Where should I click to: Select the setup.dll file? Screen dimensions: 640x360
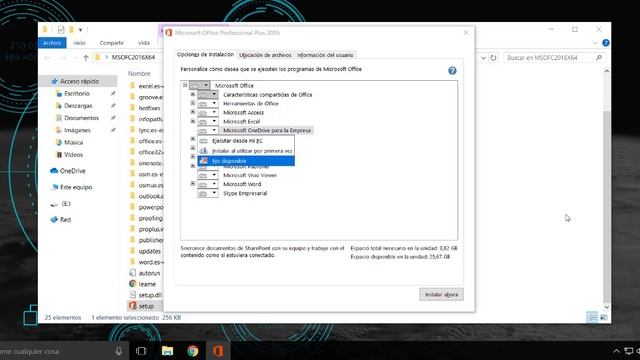tap(145, 295)
